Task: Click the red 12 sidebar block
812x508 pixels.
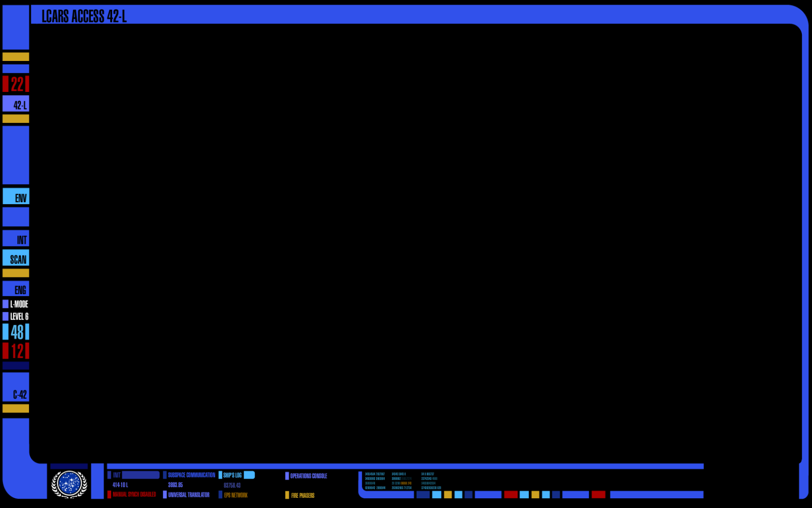Action: (16, 351)
